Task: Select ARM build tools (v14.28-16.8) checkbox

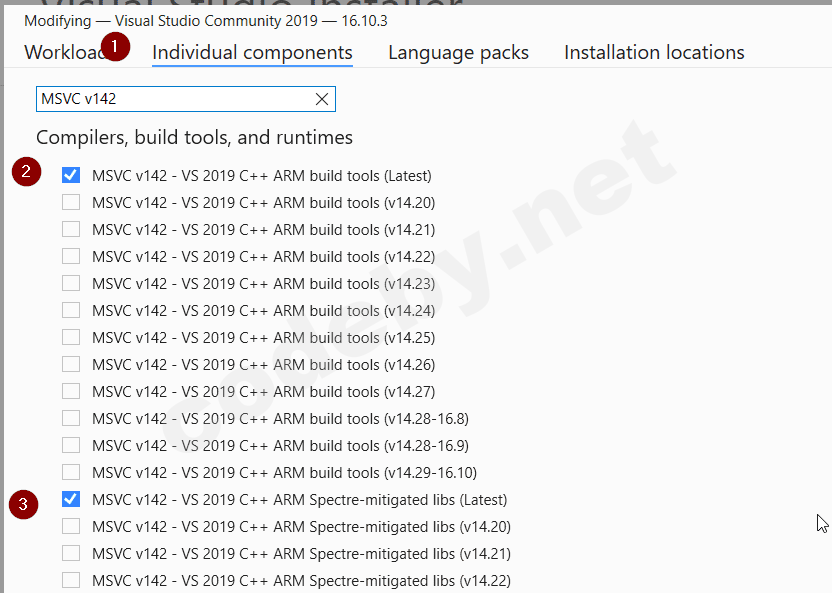Action: pos(71,418)
